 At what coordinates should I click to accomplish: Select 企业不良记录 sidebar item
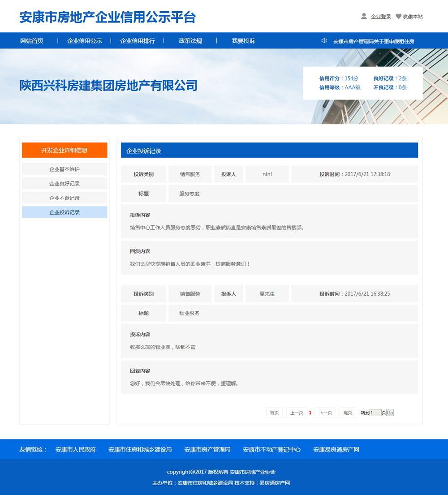point(65,198)
